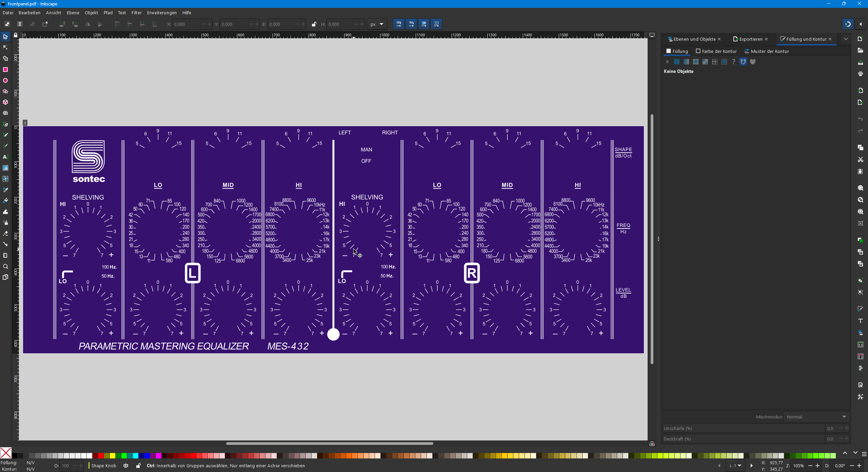Select the Star and polygon tool

tap(5, 91)
